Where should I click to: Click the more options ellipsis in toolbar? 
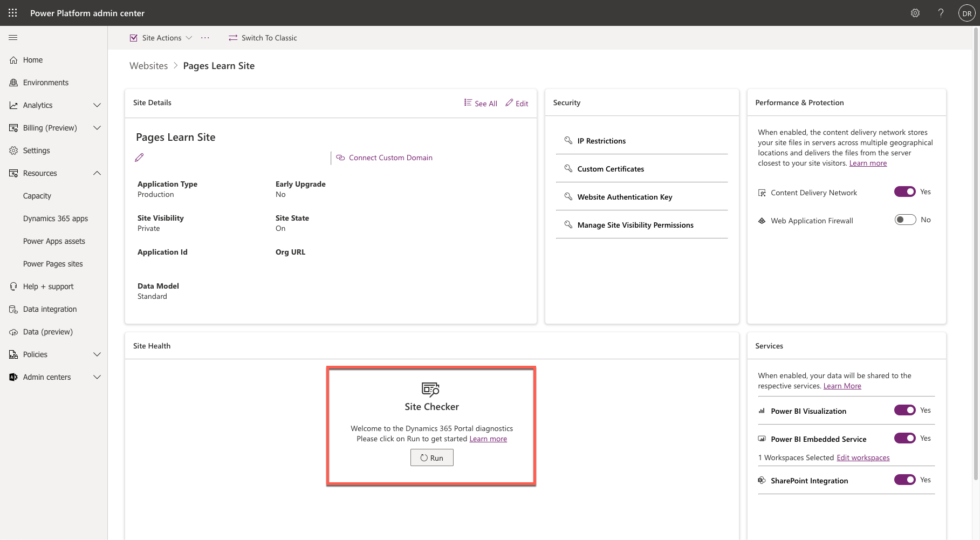coord(205,38)
